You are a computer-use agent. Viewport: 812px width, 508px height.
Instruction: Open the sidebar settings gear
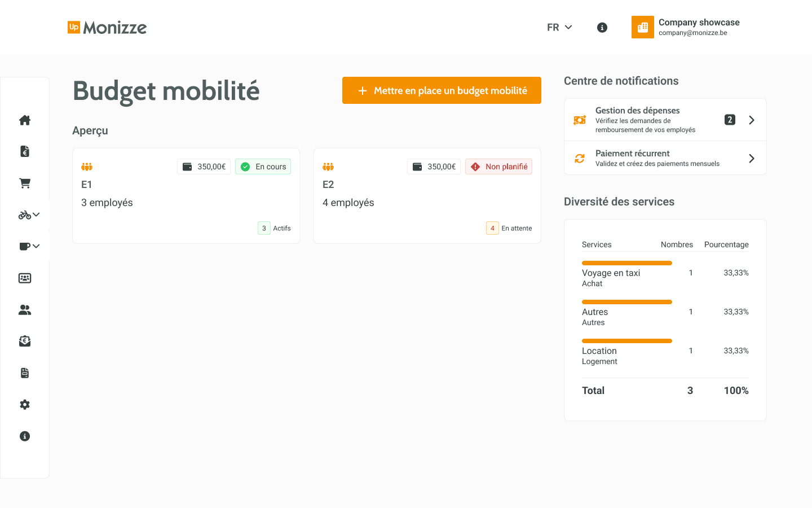pos(24,404)
